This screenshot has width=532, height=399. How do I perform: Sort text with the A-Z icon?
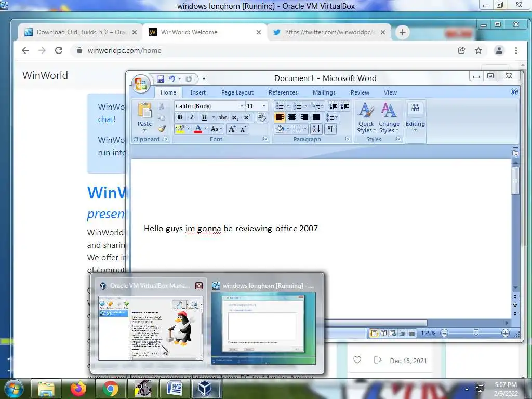pyautogui.click(x=316, y=129)
